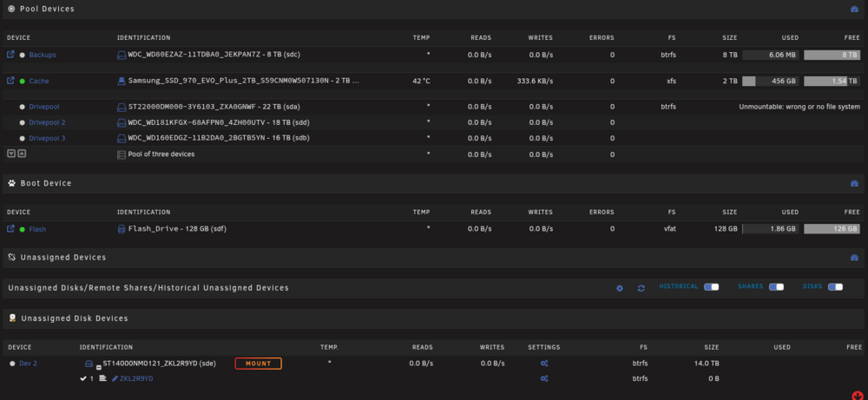Click the Pool Devices dashboard gauge icon

point(853,10)
